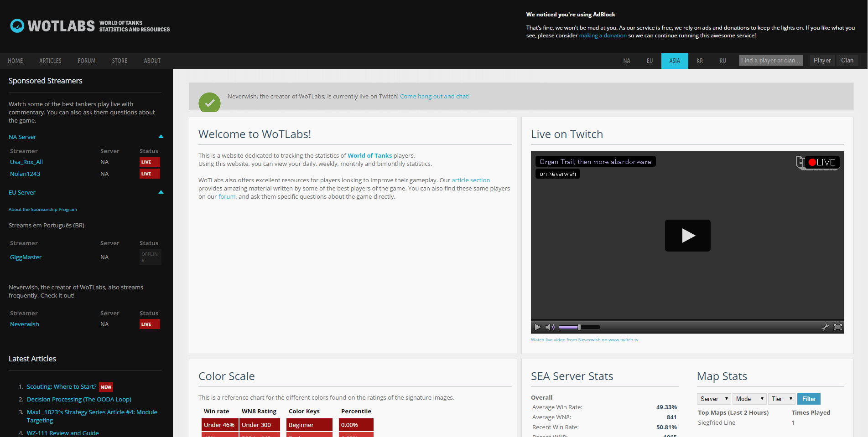868x437 pixels.
Task: Click the 0.00% percentile cell
Action: point(356,425)
